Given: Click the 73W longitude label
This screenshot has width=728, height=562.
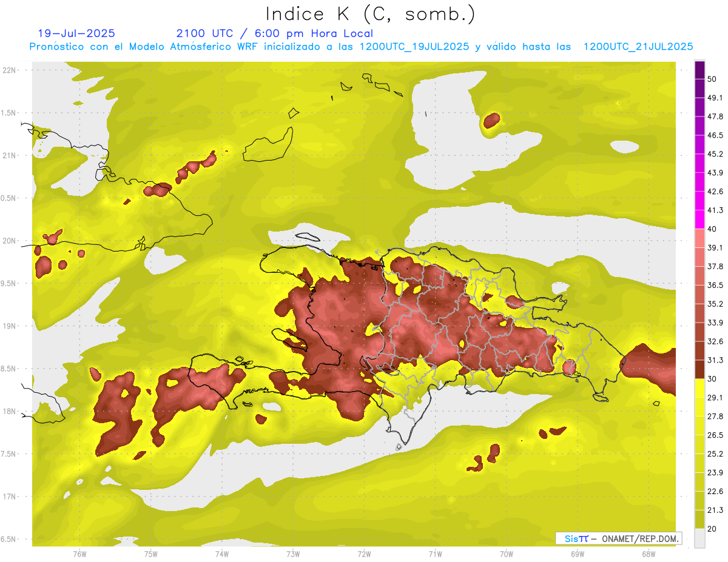Looking at the screenshot, I should (293, 554).
